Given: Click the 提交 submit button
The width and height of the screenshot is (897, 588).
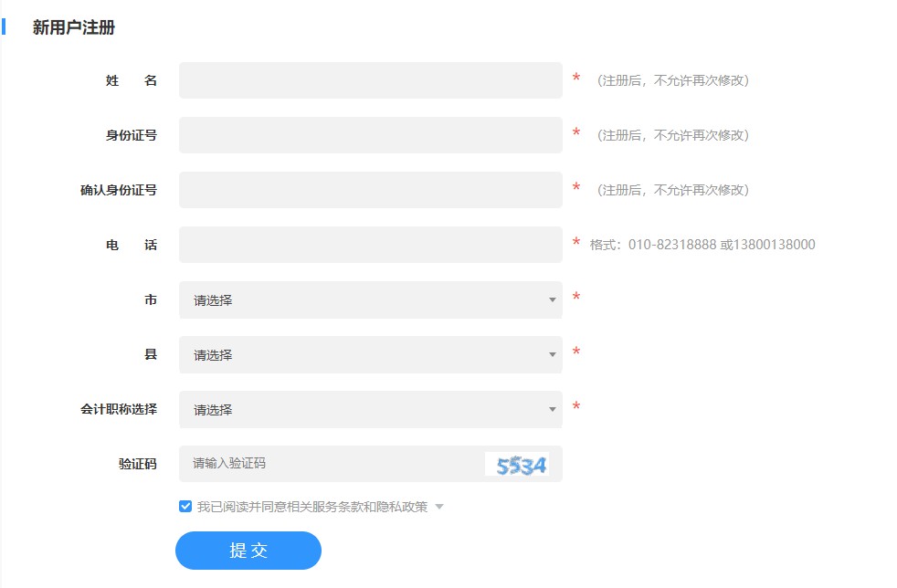Looking at the screenshot, I should pyautogui.click(x=248, y=551).
